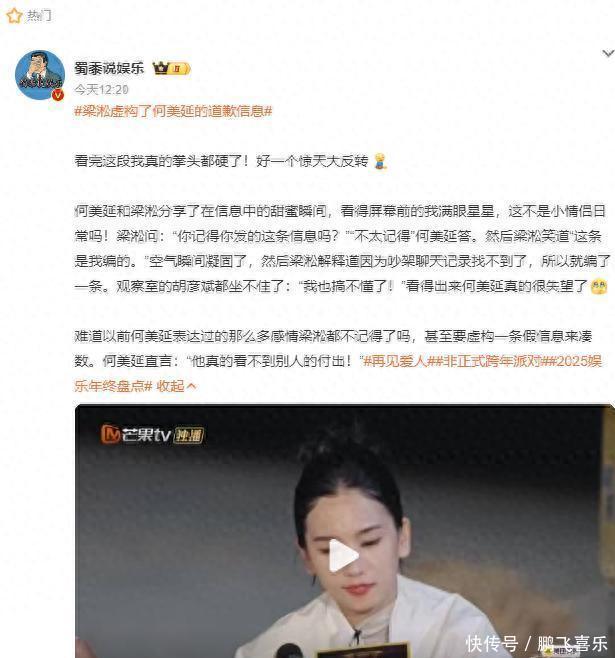The image size is (615, 658).
Task: Click the crying emoji after 很失望了
Action: point(599,286)
